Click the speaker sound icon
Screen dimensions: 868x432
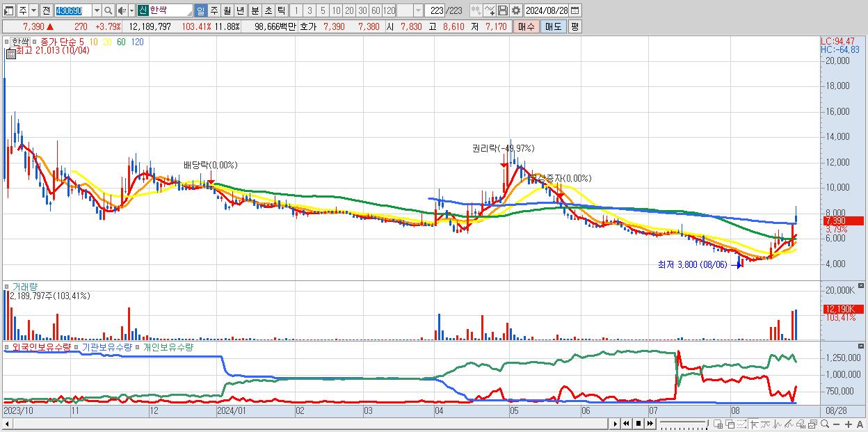121,10
